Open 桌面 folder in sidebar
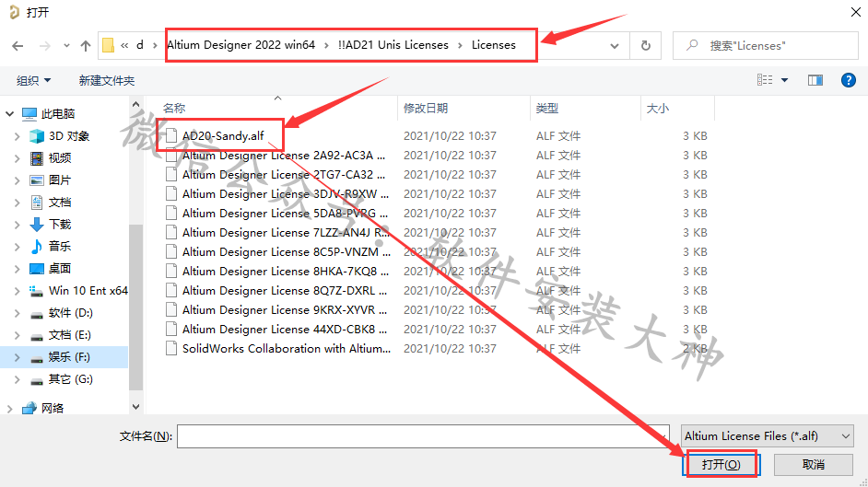 [x=59, y=269]
